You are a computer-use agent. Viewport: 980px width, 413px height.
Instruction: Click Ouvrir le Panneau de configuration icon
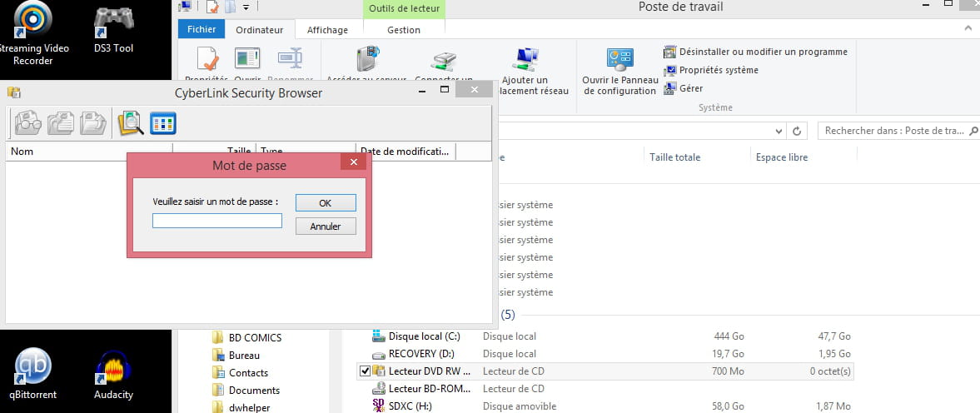click(x=620, y=60)
